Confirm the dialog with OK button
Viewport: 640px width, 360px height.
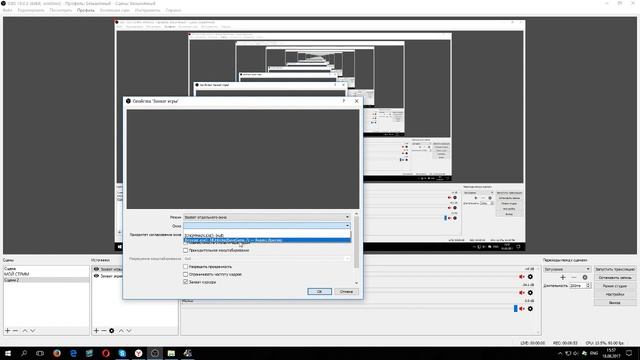[x=319, y=291]
